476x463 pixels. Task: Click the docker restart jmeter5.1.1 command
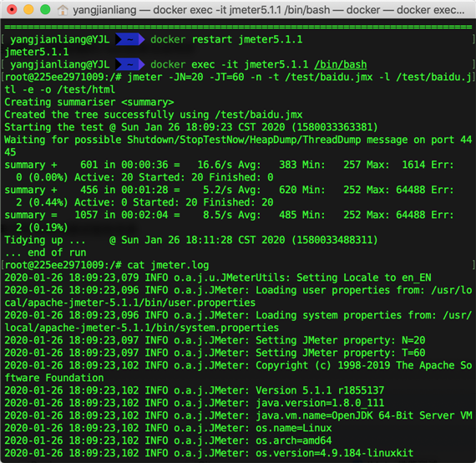tap(226, 39)
